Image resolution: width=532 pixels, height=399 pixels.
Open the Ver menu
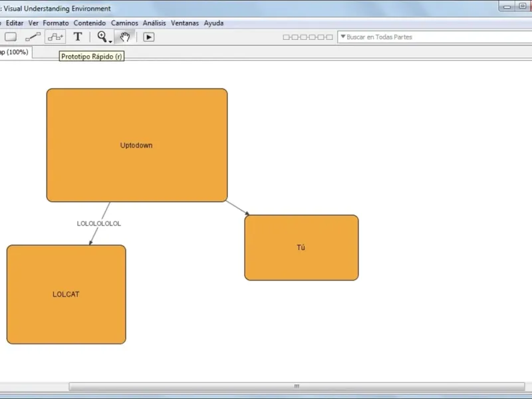(33, 23)
